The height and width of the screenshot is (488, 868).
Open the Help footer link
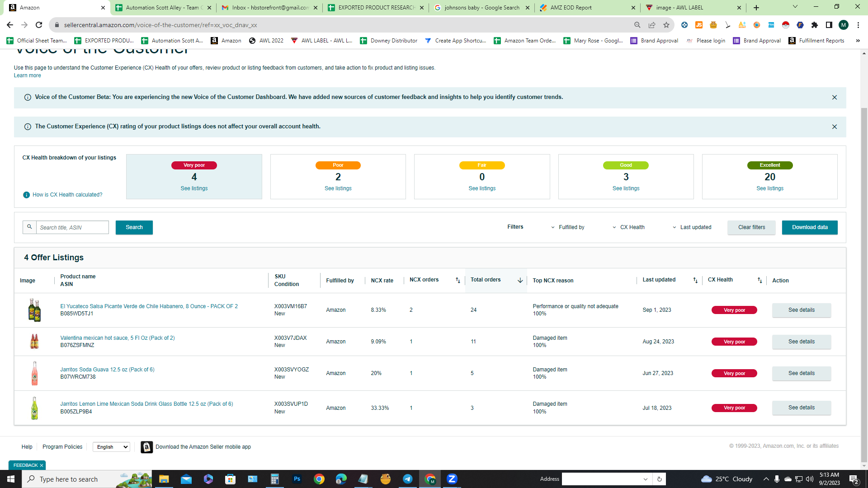(27, 447)
